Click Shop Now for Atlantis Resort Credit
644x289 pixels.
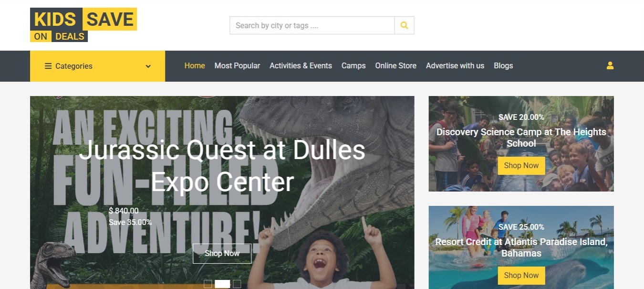click(521, 276)
